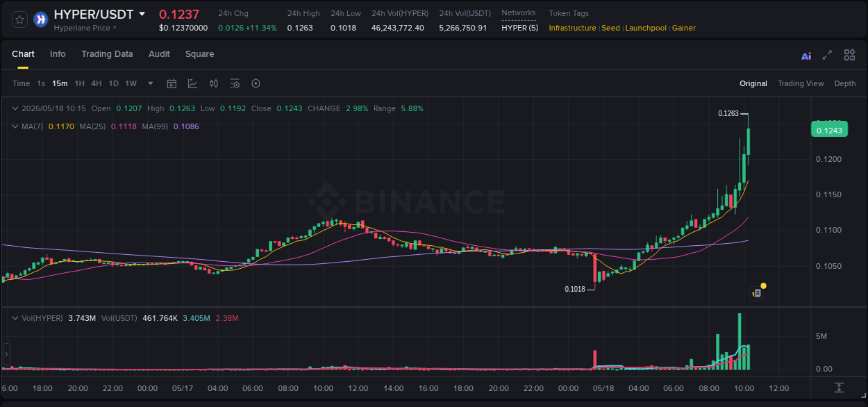Reset price scale icon at bottom right

click(x=839, y=387)
